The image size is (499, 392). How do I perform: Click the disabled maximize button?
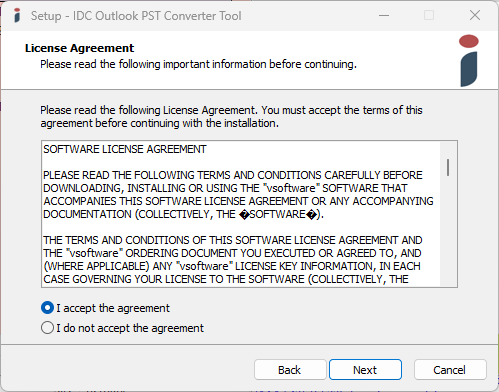click(429, 15)
